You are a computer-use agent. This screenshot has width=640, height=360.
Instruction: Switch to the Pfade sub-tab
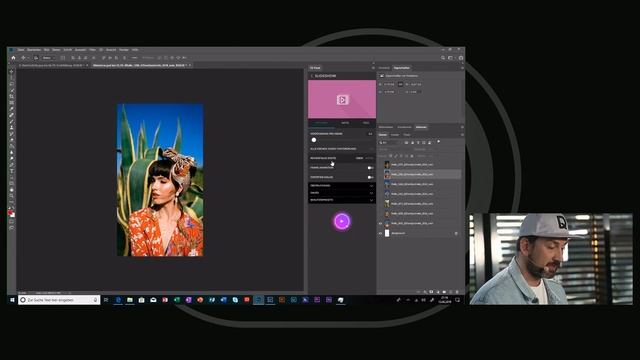(407, 135)
